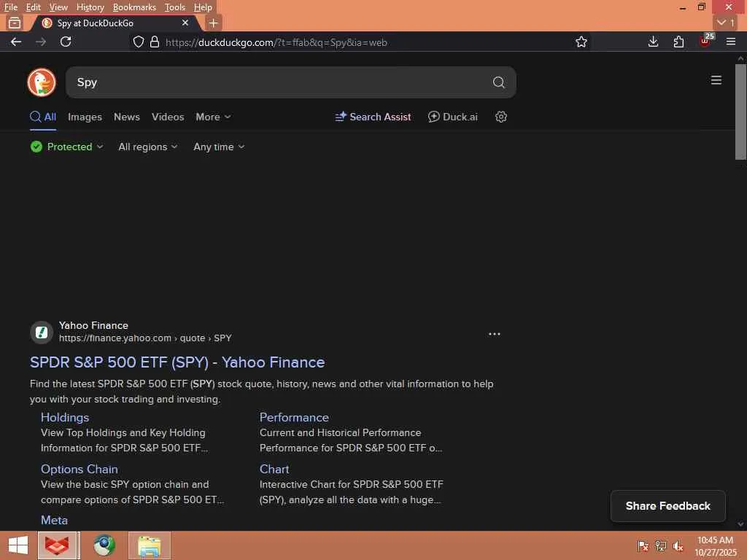The height and width of the screenshot is (560, 747).
Task: Click the Action Center flag tray icon
Action: coord(643,545)
